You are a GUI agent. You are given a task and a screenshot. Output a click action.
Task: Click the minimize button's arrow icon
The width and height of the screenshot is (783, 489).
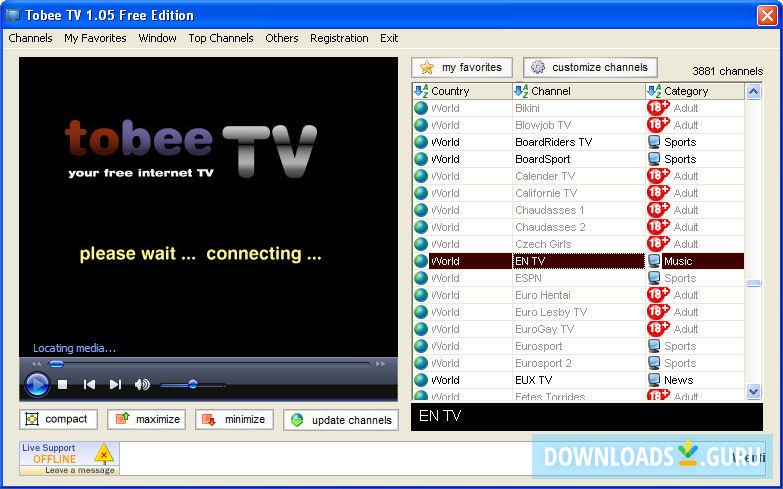coord(209,420)
